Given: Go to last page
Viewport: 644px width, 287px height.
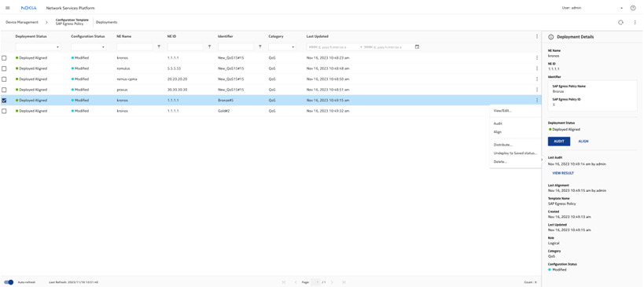Looking at the screenshot, I should [x=344, y=282].
